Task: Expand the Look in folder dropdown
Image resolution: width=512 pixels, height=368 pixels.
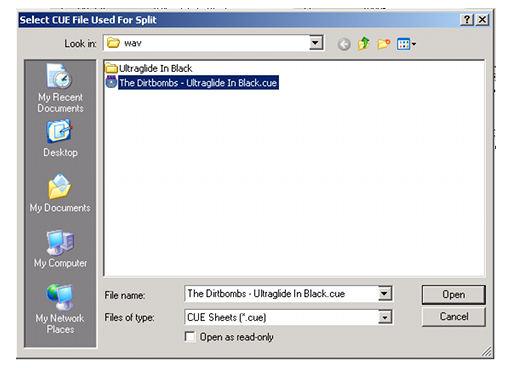Action: pos(315,43)
